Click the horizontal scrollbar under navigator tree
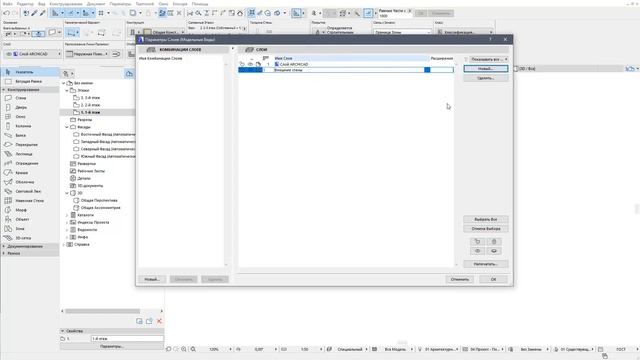 tap(103, 311)
